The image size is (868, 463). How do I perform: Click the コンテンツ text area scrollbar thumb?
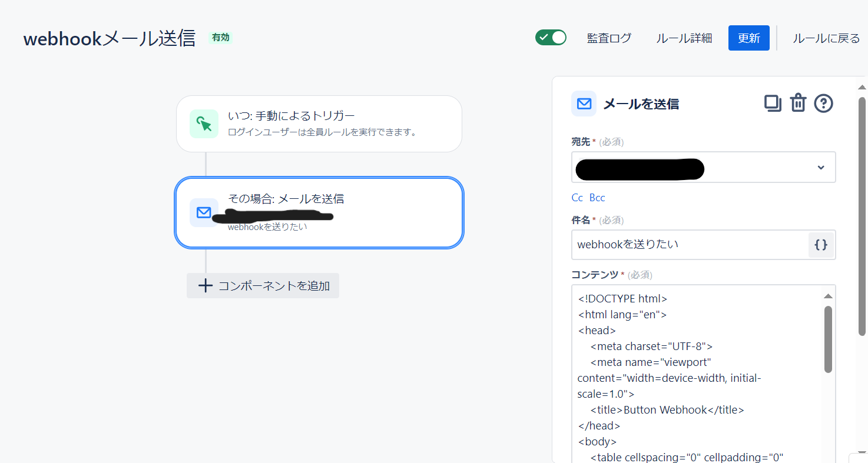[x=828, y=339]
